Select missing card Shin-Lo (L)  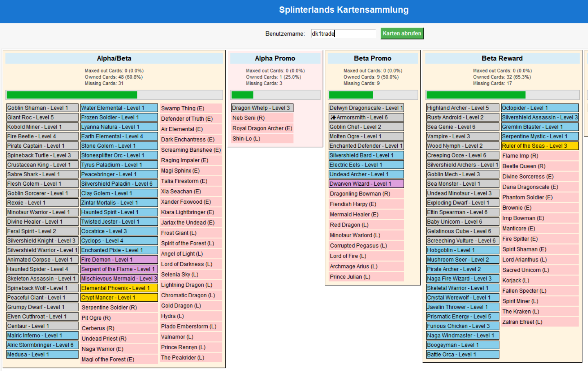[262, 139]
